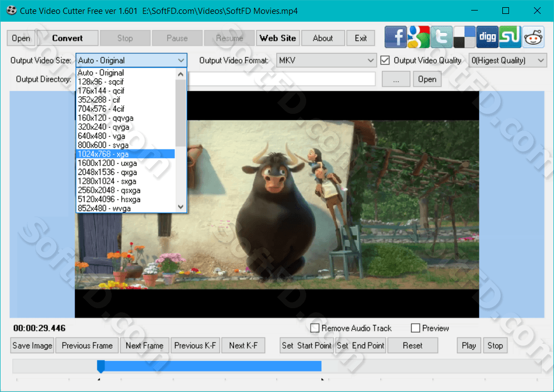Collapse the Output Video Size dropdown
The height and width of the screenshot is (392, 554).
181,61
